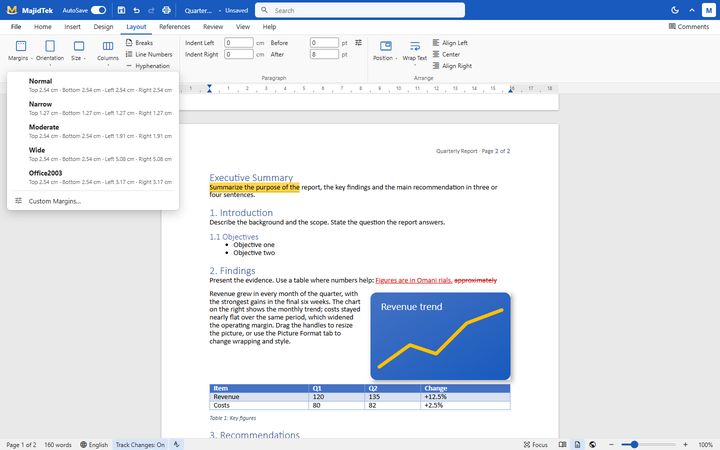Click the Revenue trend chart image

(x=440, y=336)
